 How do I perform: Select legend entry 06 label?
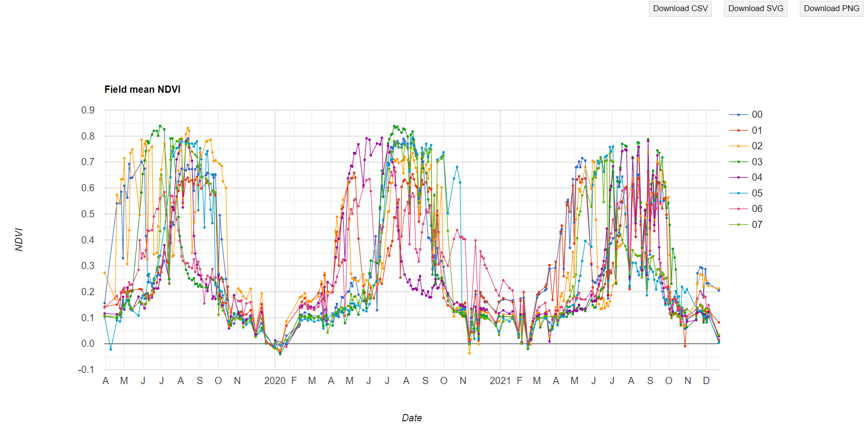pyautogui.click(x=757, y=209)
